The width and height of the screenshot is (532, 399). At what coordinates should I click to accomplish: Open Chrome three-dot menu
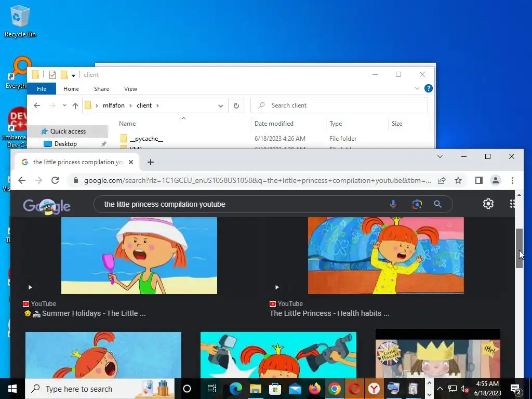pyautogui.click(x=512, y=180)
